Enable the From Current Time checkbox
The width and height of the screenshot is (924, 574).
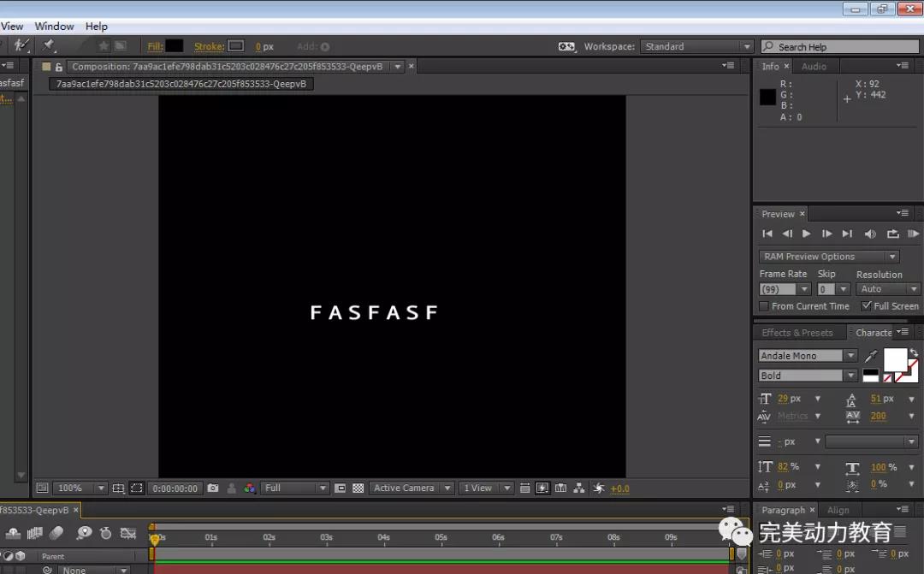pos(764,306)
